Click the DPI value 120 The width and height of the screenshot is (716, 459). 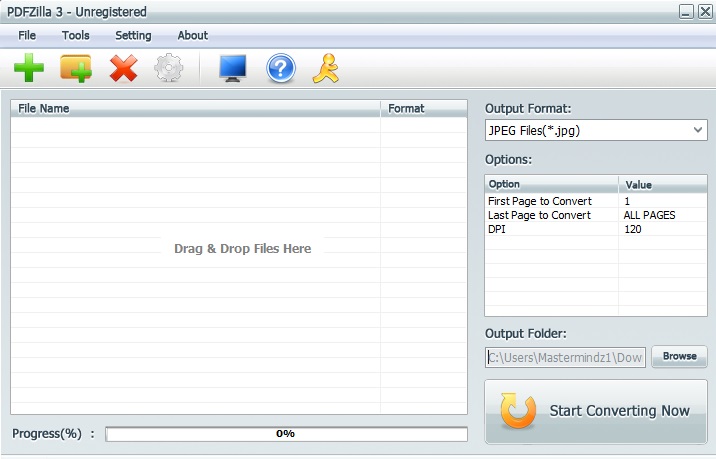point(632,229)
